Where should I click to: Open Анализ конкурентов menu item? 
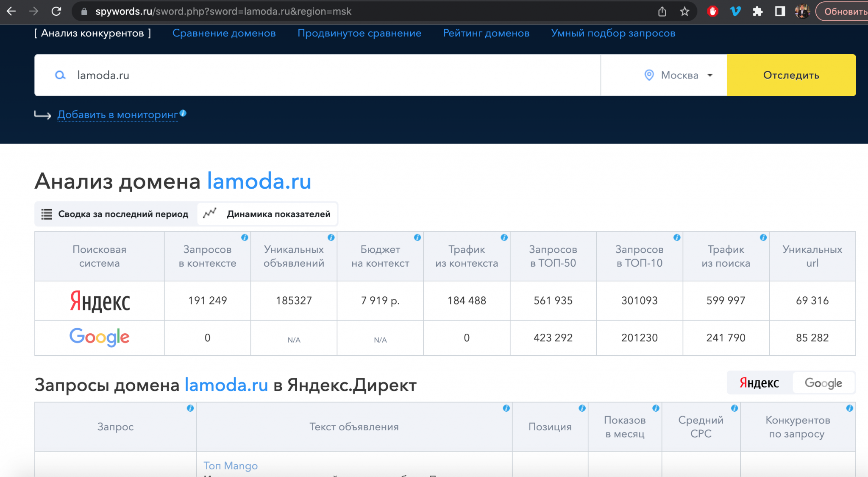[x=92, y=33]
